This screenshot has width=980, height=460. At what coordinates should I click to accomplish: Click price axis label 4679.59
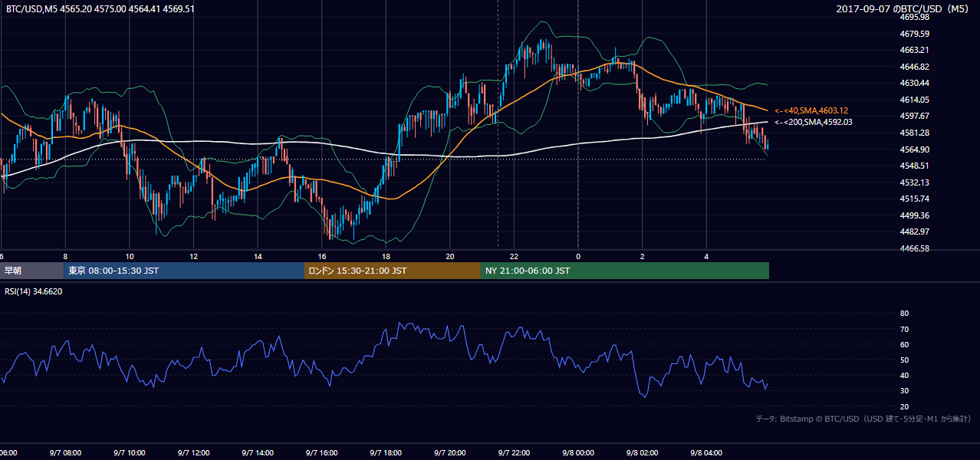click(914, 34)
